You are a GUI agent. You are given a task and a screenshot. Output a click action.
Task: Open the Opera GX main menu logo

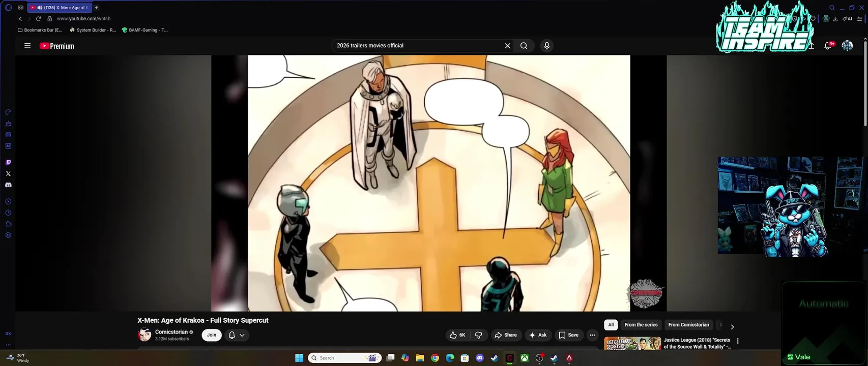point(8,8)
